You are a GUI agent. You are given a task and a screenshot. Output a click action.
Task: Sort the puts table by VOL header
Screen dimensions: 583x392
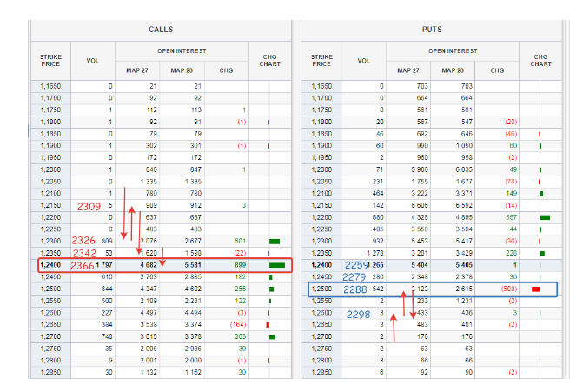364,61
